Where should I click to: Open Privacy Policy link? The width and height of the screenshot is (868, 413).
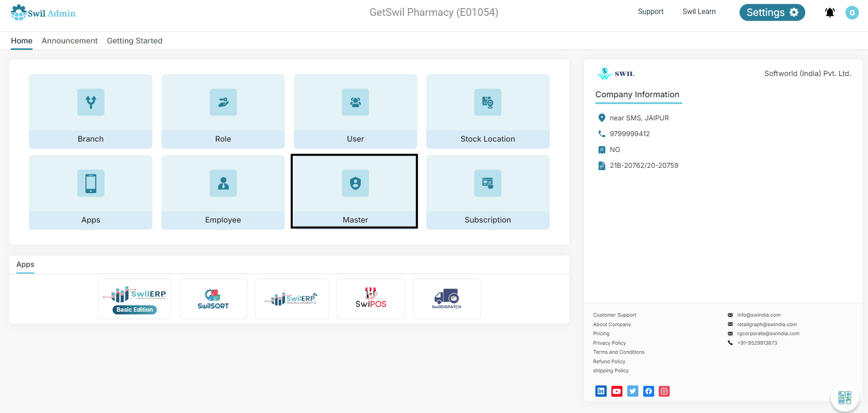click(x=609, y=343)
